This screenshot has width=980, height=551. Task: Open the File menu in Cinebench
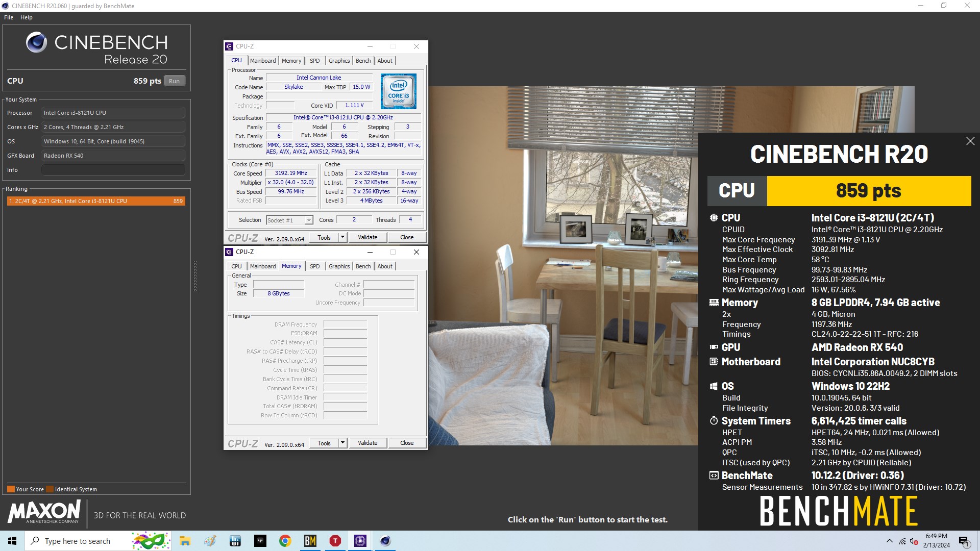[9, 17]
